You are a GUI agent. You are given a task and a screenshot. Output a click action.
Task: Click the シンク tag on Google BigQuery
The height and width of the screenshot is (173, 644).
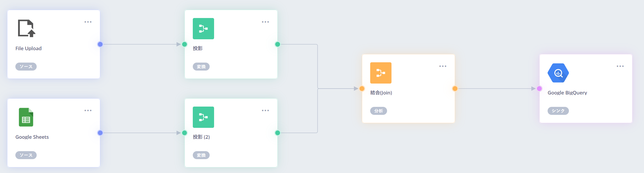(558, 111)
